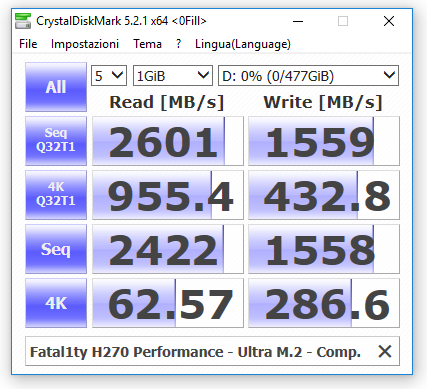This screenshot has width=427, height=389.
Task: Click the Write [MB/s] column header
Action: [x=323, y=102]
